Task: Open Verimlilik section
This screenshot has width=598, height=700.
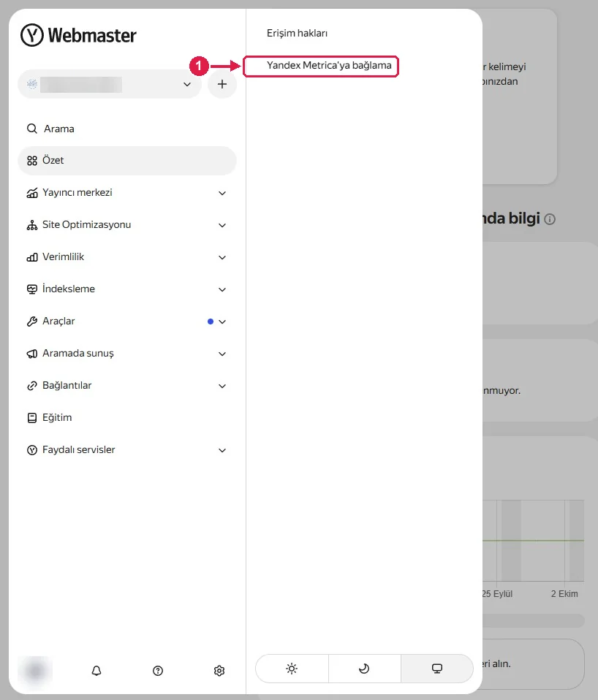Action: coord(126,257)
